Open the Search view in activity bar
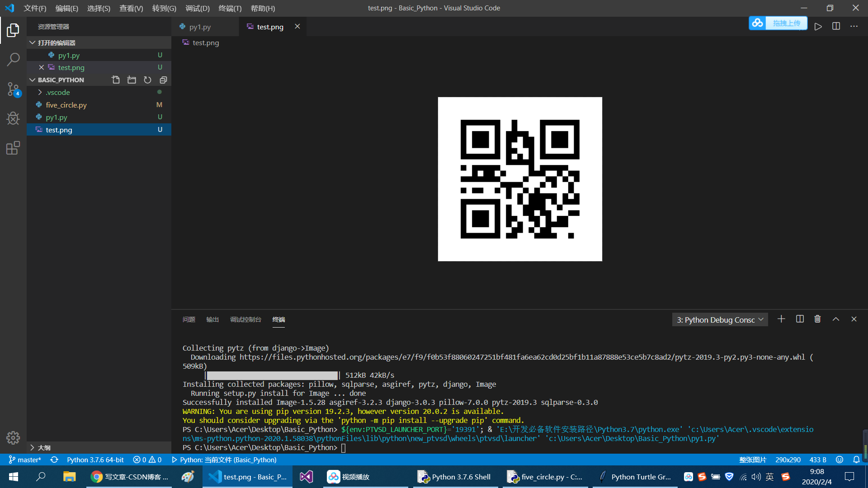Viewport: 868px width, 488px height. [13, 59]
